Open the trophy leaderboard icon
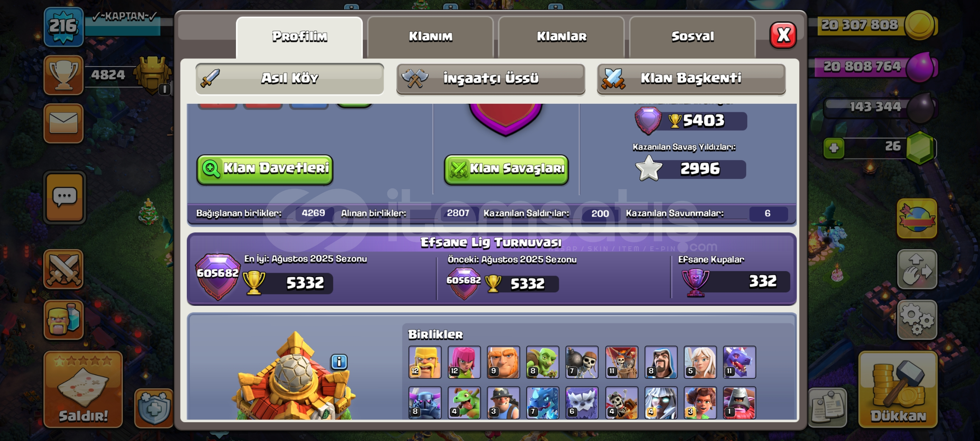The width and height of the screenshot is (980, 441). tap(63, 75)
